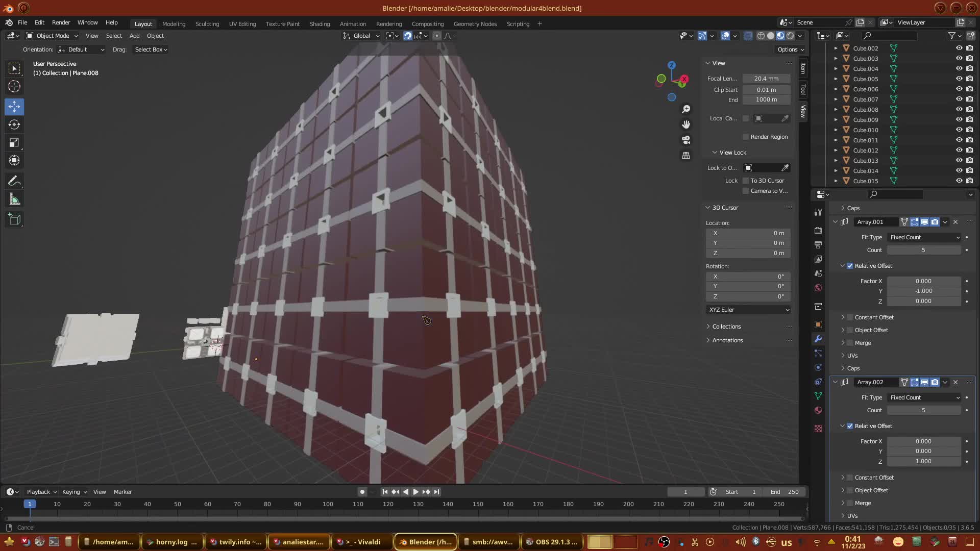Toggle camera view icon in viewport
Image resolution: width=980 pixels, height=551 pixels.
686,140
